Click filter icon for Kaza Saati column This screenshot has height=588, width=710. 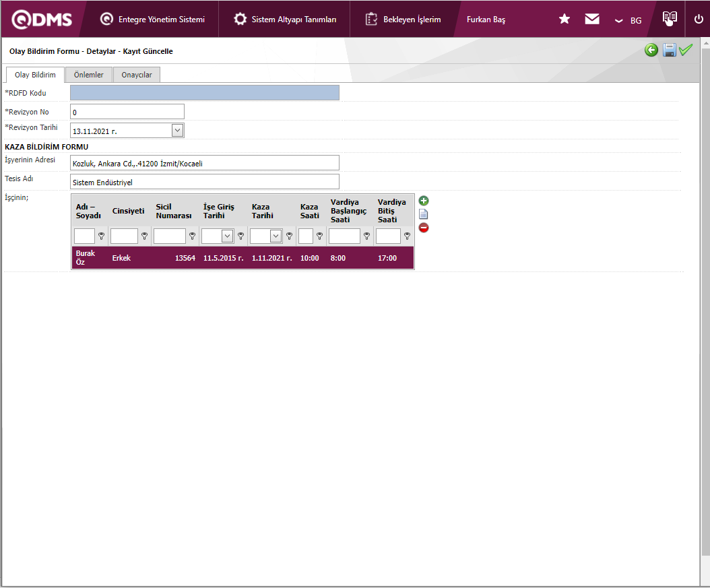click(320, 236)
